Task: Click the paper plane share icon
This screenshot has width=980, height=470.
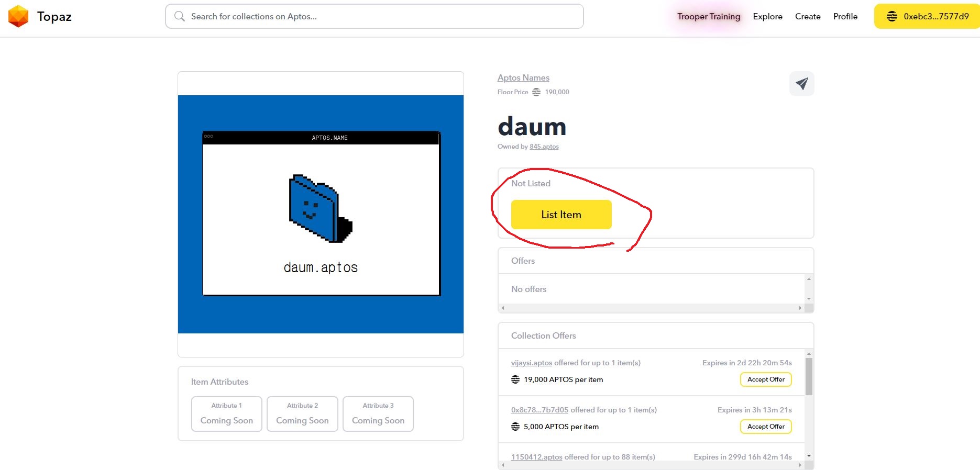Action: coord(801,84)
